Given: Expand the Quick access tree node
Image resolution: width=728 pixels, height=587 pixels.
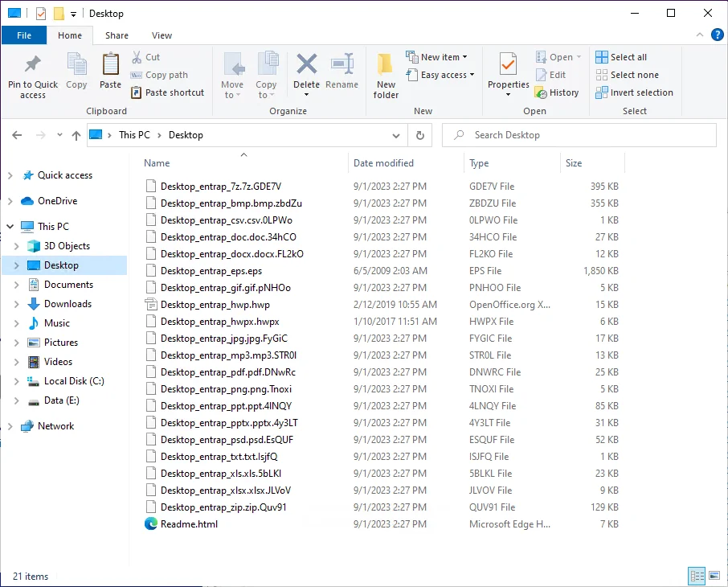Looking at the screenshot, I should (10, 175).
